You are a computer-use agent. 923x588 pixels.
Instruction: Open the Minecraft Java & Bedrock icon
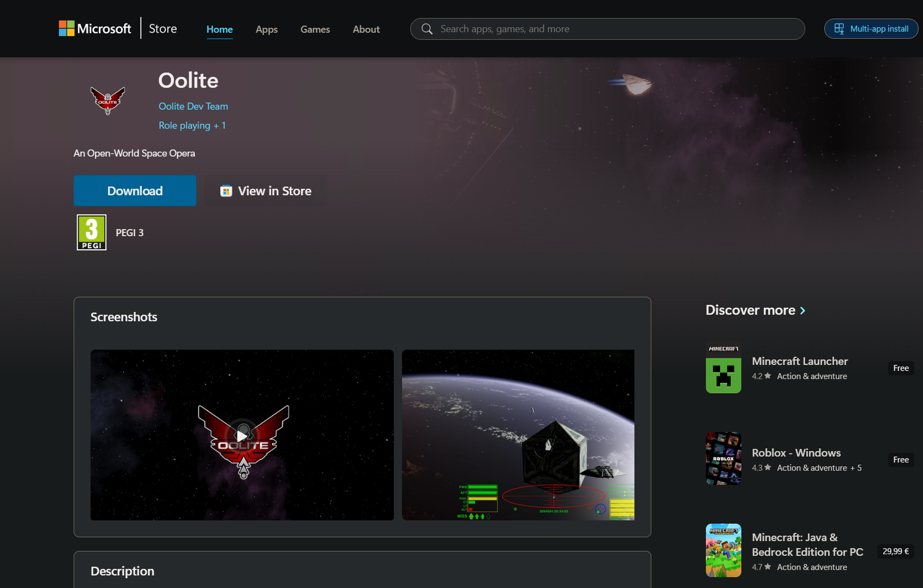723,550
